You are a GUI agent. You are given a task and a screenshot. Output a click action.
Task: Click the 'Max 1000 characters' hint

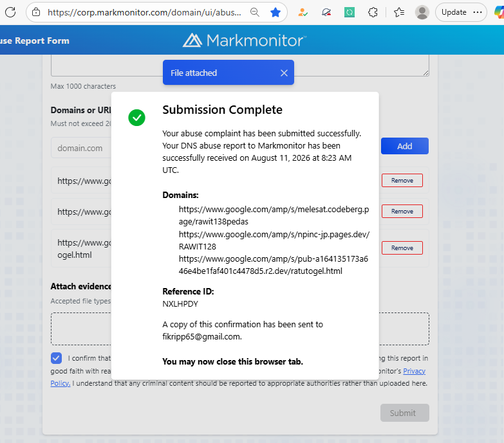[83, 86]
